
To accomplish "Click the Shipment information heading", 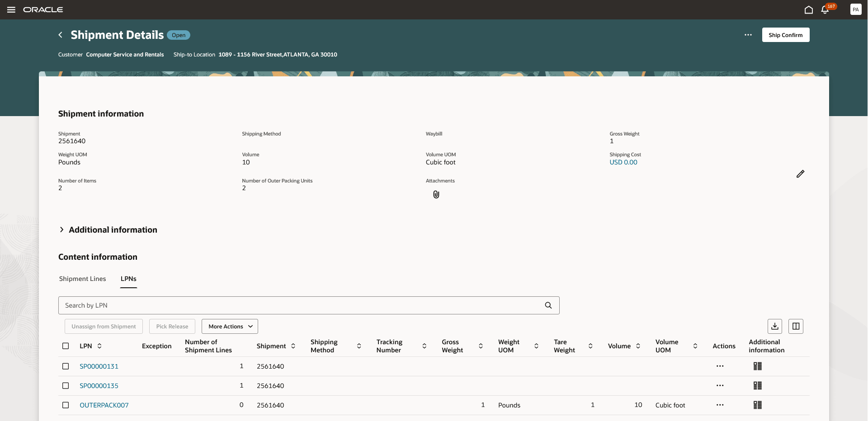I will pos(101,114).
